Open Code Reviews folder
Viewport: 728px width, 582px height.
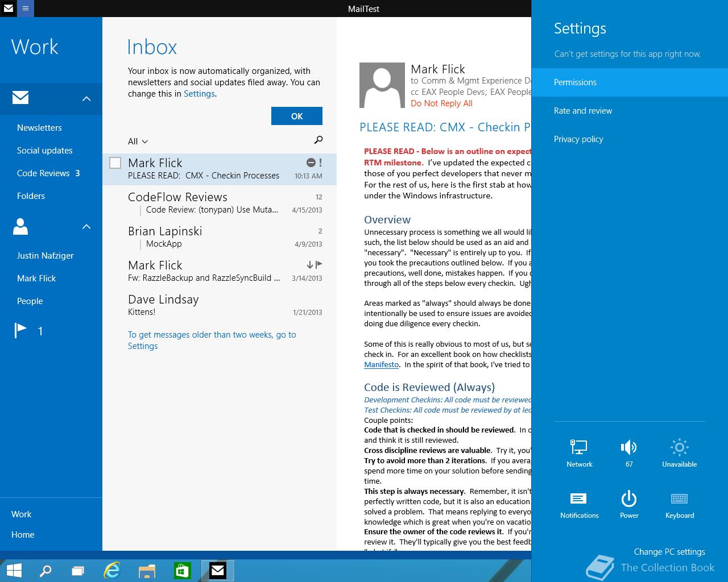pyautogui.click(x=48, y=173)
